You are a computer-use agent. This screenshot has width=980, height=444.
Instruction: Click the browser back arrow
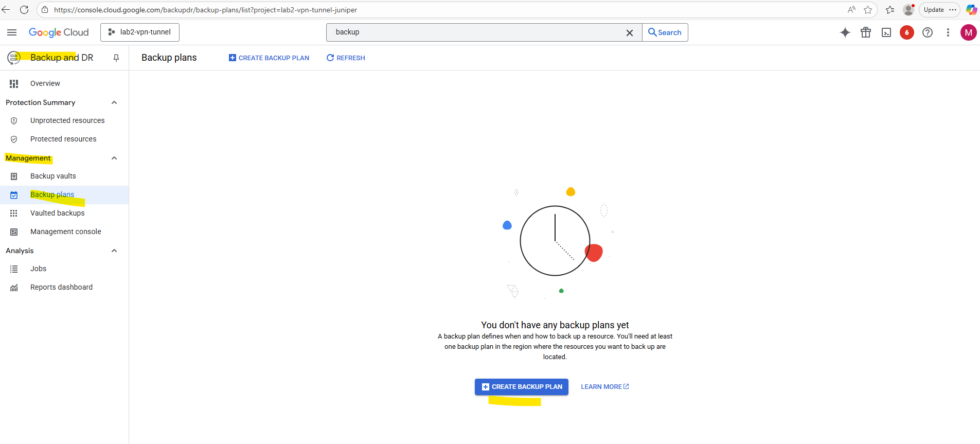tap(6, 10)
